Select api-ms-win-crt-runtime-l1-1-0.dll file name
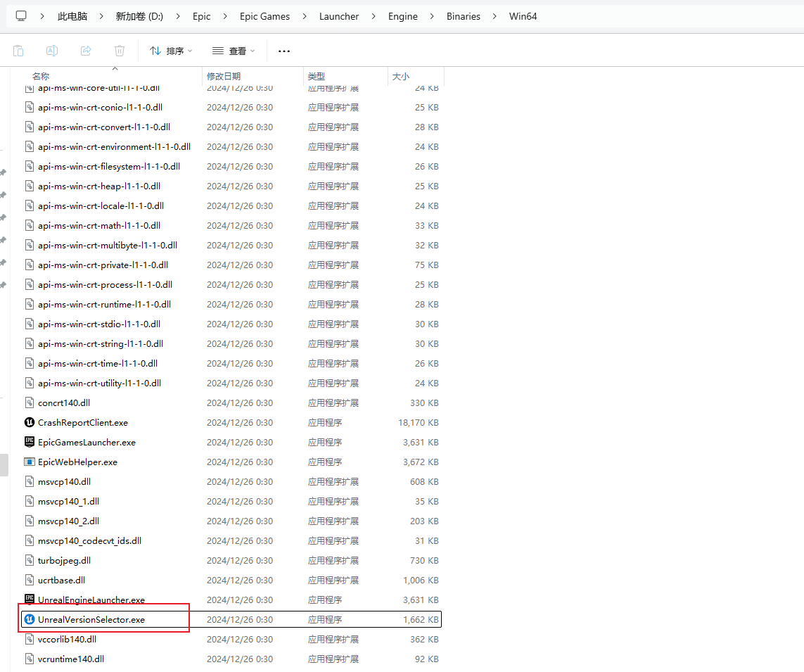Image resolution: width=804 pixels, height=672 pixels. 105,304
